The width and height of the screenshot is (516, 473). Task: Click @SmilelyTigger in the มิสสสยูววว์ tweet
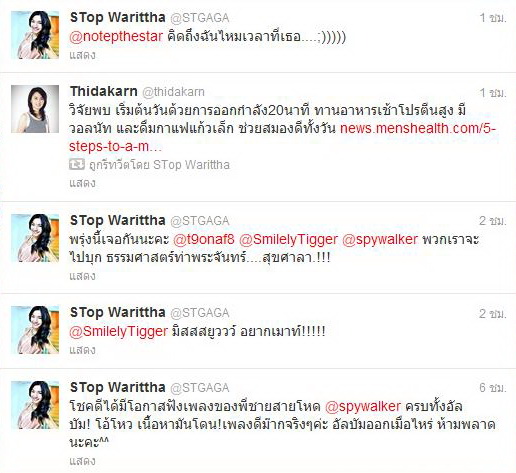pyautogui.click(x=118, y=331)
